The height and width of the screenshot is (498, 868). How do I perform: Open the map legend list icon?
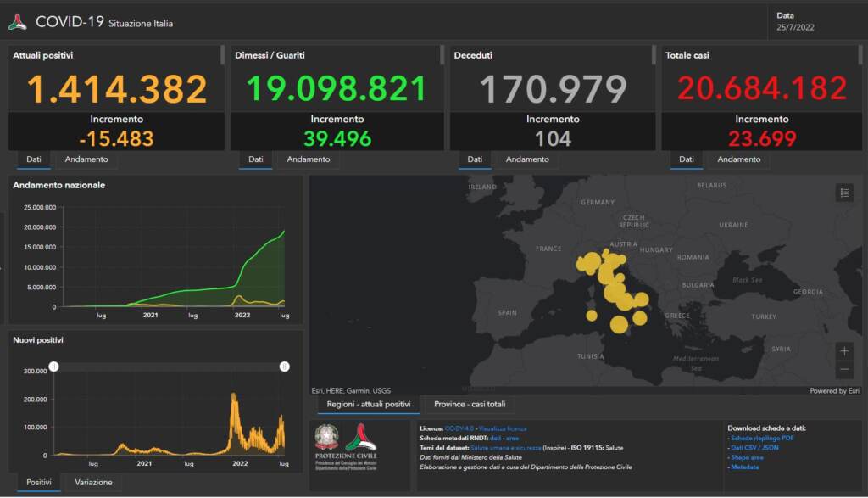pos(844,193)
